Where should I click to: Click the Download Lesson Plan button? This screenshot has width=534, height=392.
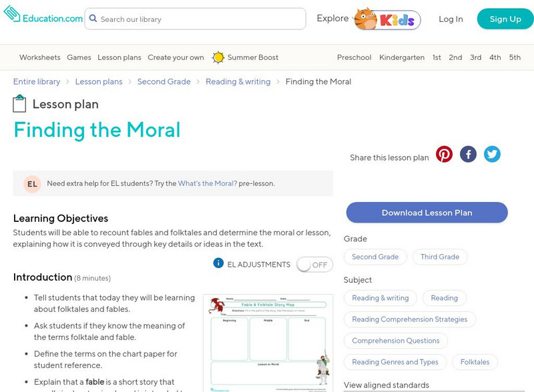(x=427, y=213)
